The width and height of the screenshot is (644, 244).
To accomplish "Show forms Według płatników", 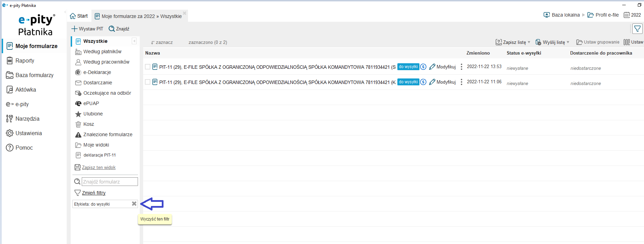I will click(98, 51).
